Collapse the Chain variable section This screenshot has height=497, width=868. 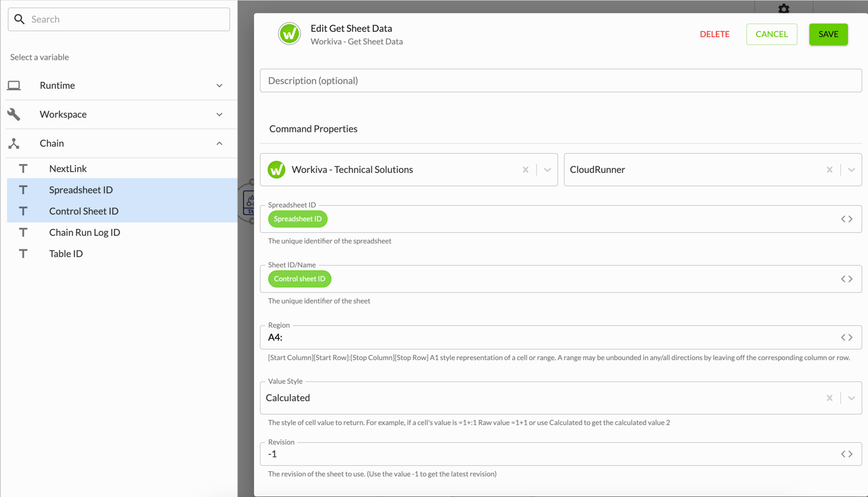[x=219, y=143]
